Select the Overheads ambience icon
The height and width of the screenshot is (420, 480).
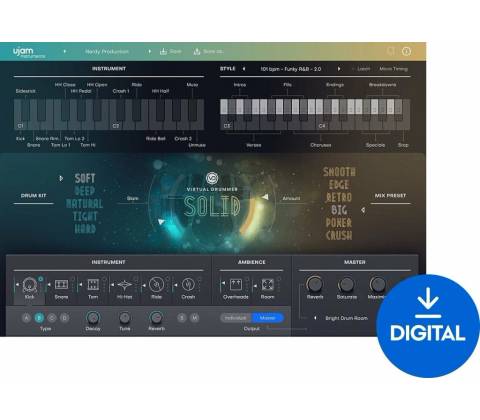click(x=236, y=284)
